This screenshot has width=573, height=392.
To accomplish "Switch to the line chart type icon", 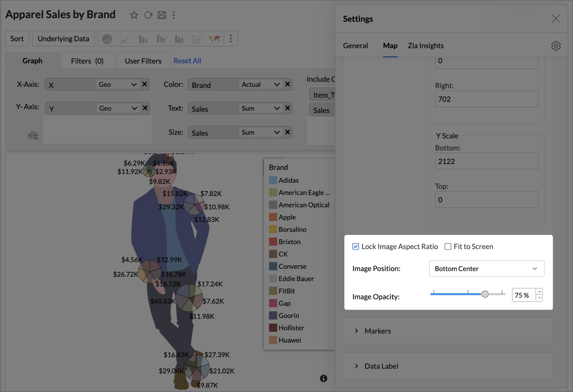I will [x=125, y=39].
